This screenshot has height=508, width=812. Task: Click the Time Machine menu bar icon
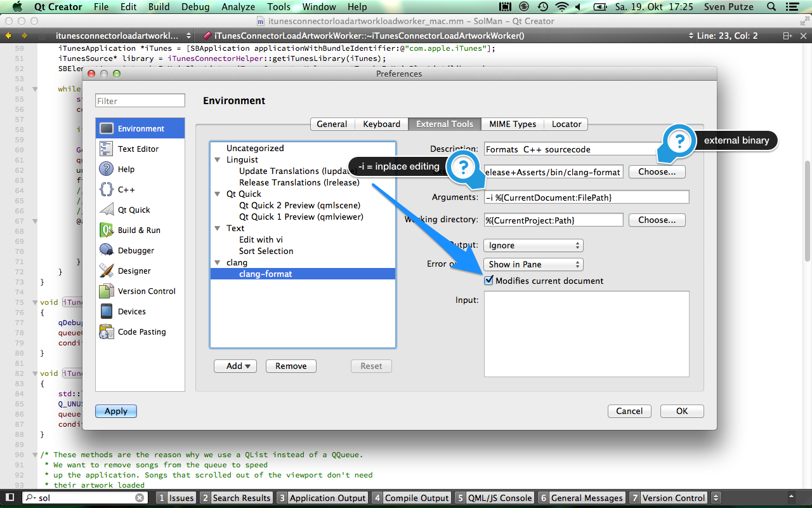click(x=544, y=7)
